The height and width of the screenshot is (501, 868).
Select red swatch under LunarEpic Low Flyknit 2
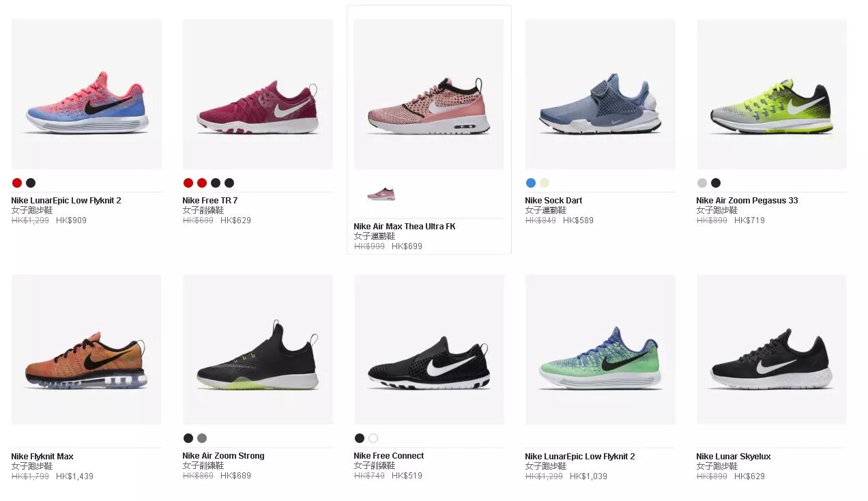17,183
